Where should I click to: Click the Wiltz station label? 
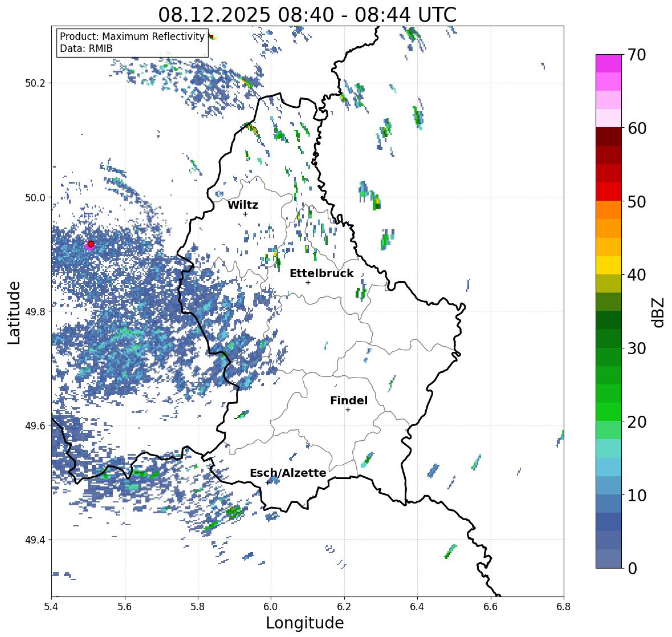(x=243, y=205)
